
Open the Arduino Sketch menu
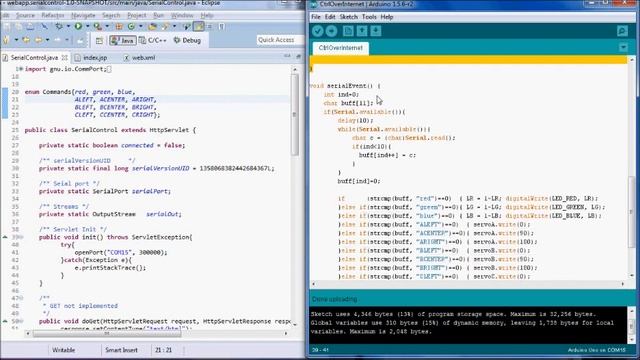349,17
